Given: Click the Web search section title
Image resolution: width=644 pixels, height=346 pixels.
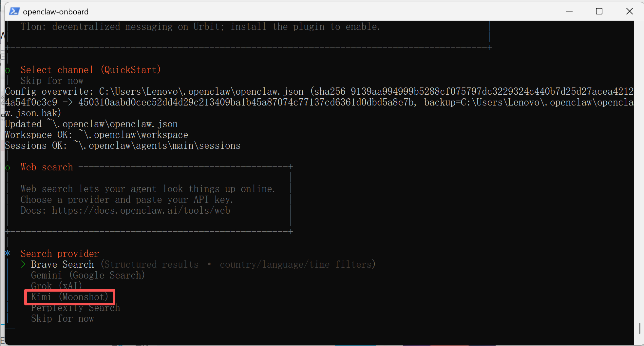Looking at the screenshot, I should pos(47,167).
